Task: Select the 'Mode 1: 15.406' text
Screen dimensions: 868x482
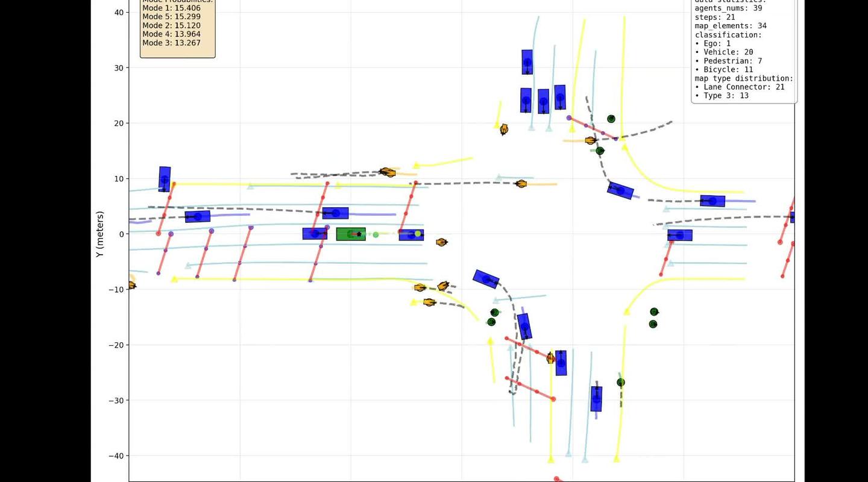Action: 172,8
